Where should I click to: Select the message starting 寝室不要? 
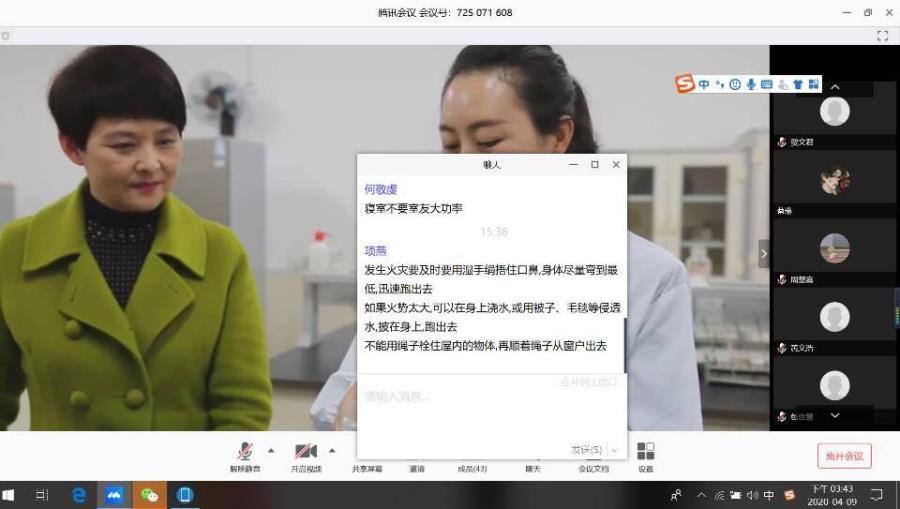pos(413,208)
